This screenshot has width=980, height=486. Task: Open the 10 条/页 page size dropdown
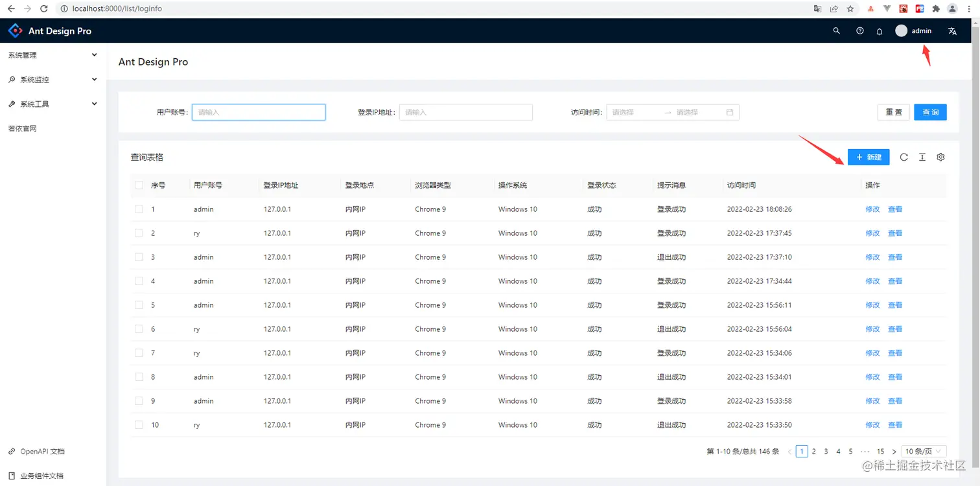924,452
